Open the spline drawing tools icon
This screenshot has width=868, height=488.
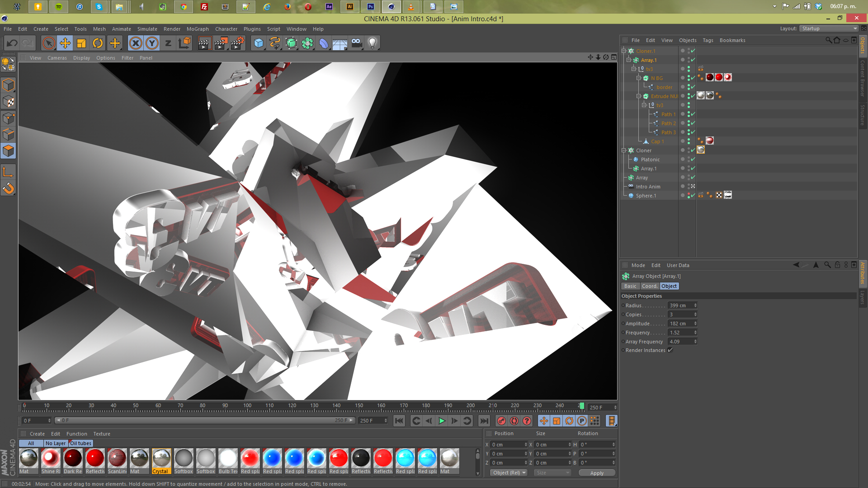coord(275,43)
